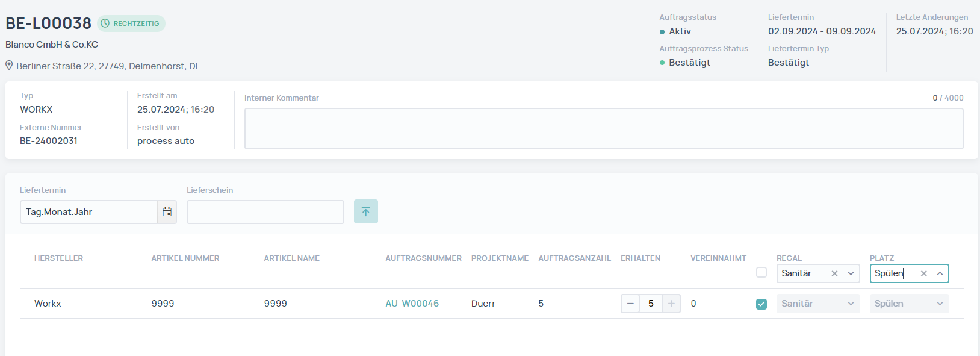Focus the Lieferschein input field
Viewport: 980px width, 356px height.
click(x=265, y=212)
